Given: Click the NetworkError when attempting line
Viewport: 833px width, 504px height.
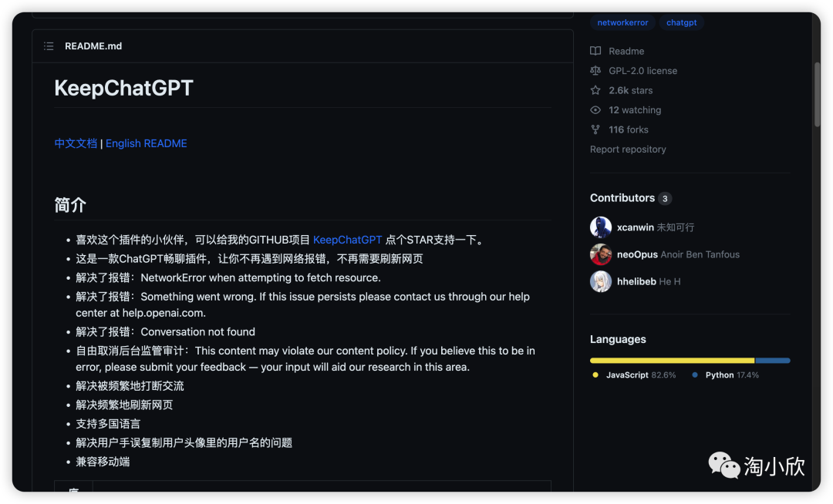Looking at the screenshot, I should point(228,277).
